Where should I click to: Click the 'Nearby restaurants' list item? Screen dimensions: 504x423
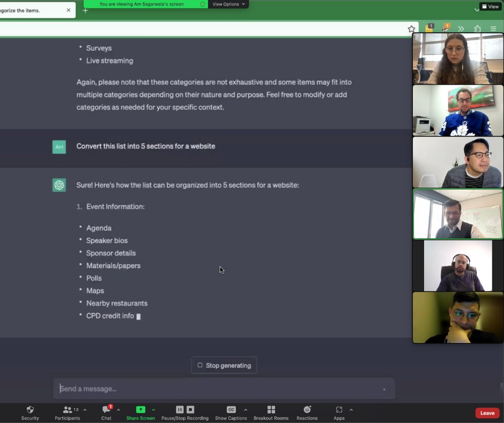pos(117,303)
